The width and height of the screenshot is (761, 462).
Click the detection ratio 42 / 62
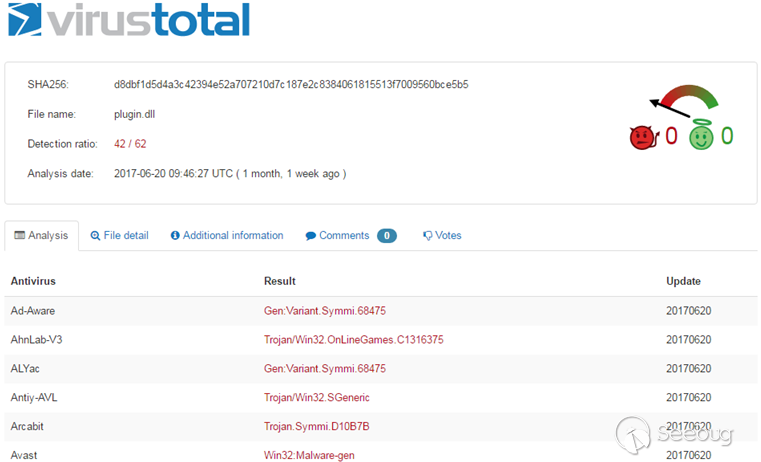(130, 144)
